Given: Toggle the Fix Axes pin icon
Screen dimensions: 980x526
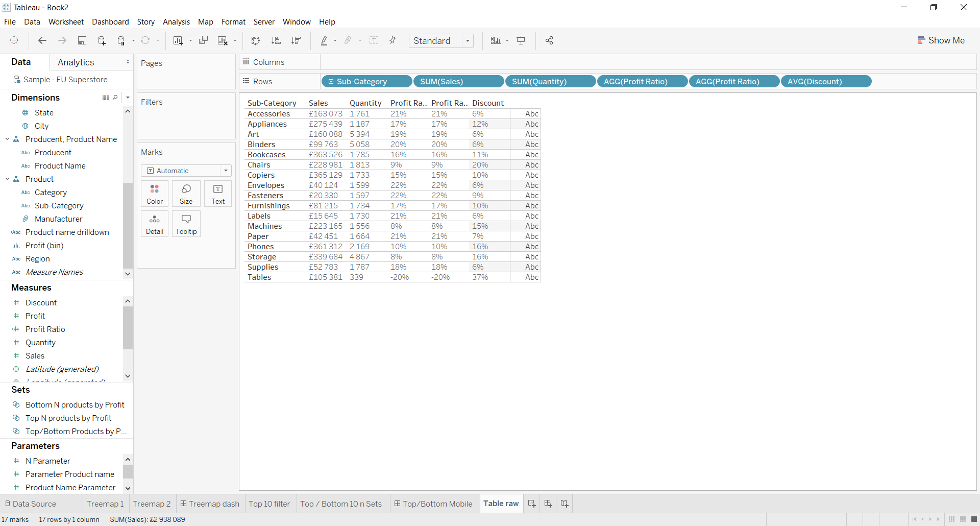Looking at the screenshot, I should (x=393, y=41).
